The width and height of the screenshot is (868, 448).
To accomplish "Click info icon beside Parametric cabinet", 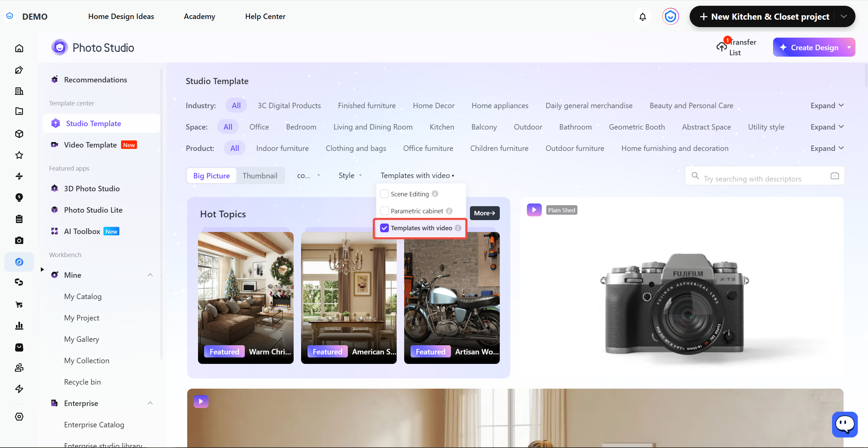I will click(x=449, y=211).
